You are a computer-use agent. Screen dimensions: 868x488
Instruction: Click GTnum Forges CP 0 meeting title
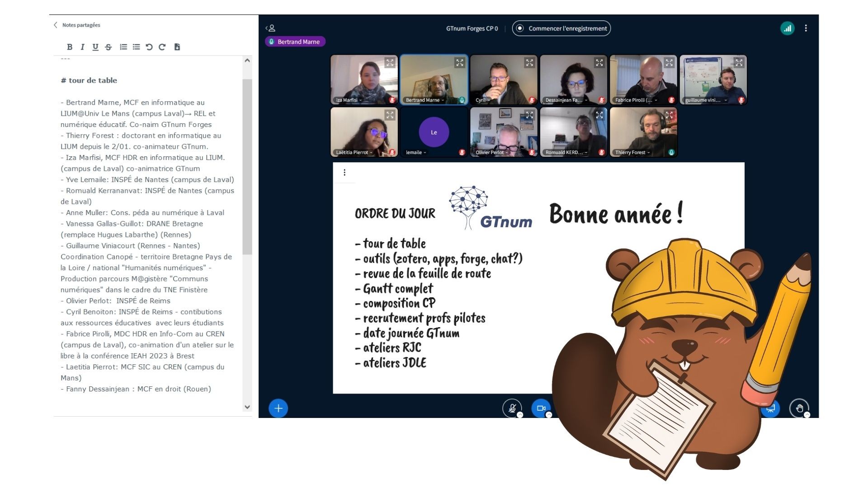point(472,28)
